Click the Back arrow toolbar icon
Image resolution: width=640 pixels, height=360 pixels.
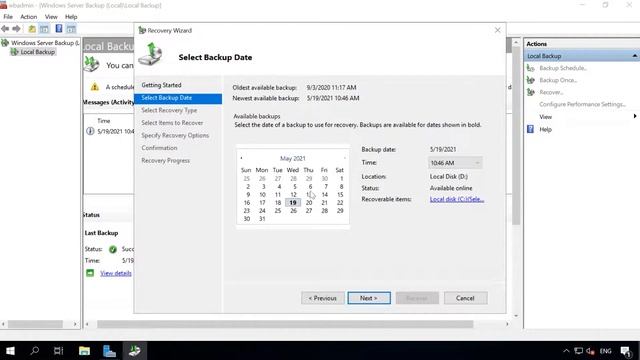(5, 29)
